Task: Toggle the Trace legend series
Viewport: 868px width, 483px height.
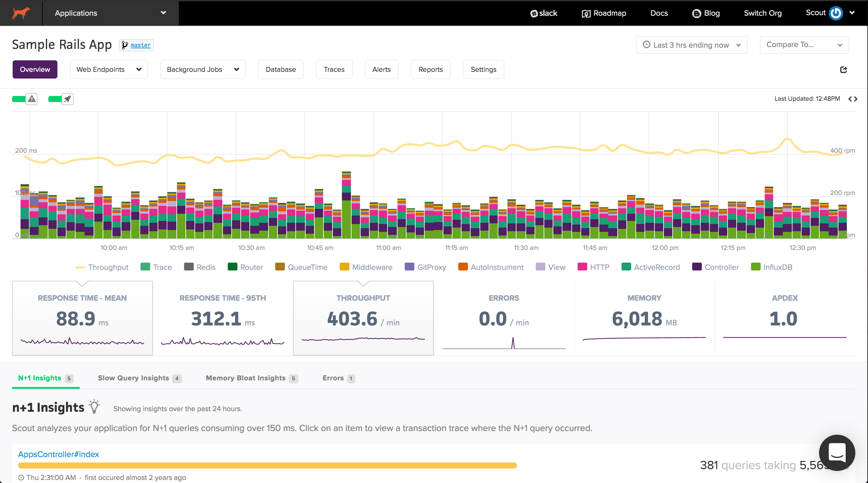Action: (x=156, y=267)
